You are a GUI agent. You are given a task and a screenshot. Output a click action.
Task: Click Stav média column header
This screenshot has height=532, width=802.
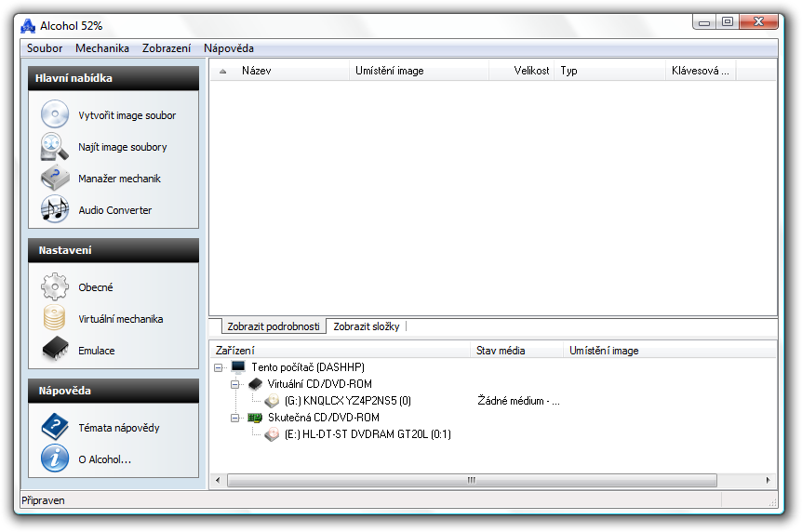click(516, 351)
